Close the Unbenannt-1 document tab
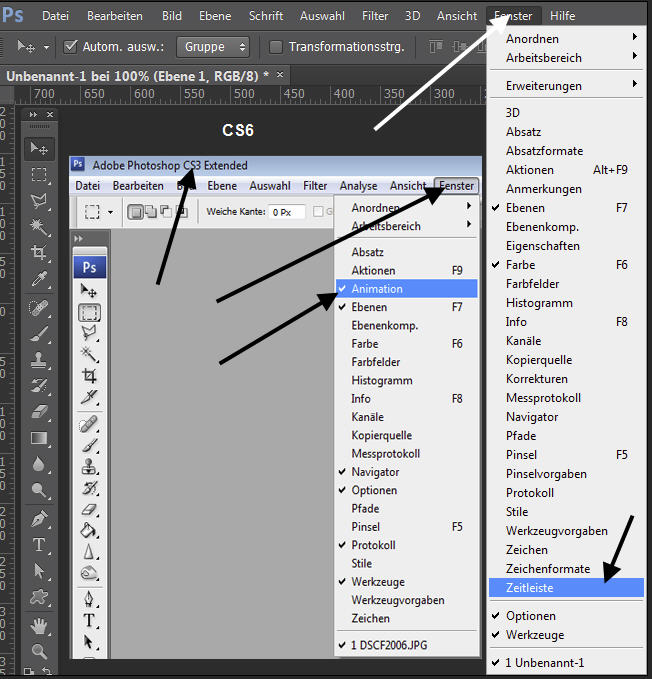 (280, 75)
